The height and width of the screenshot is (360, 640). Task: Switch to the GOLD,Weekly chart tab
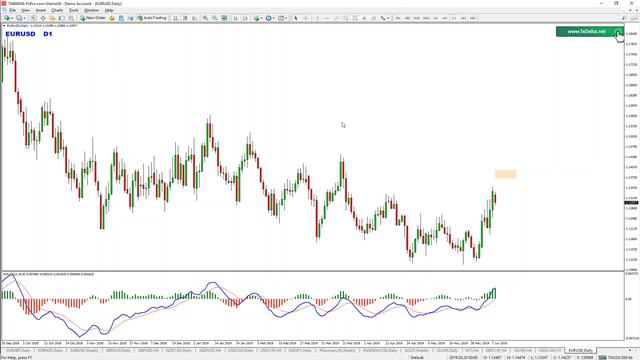(416, 351)
